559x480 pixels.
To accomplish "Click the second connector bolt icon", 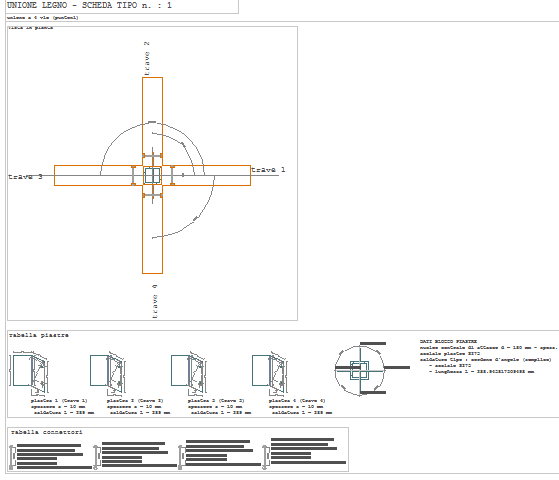I will [96, 457].
